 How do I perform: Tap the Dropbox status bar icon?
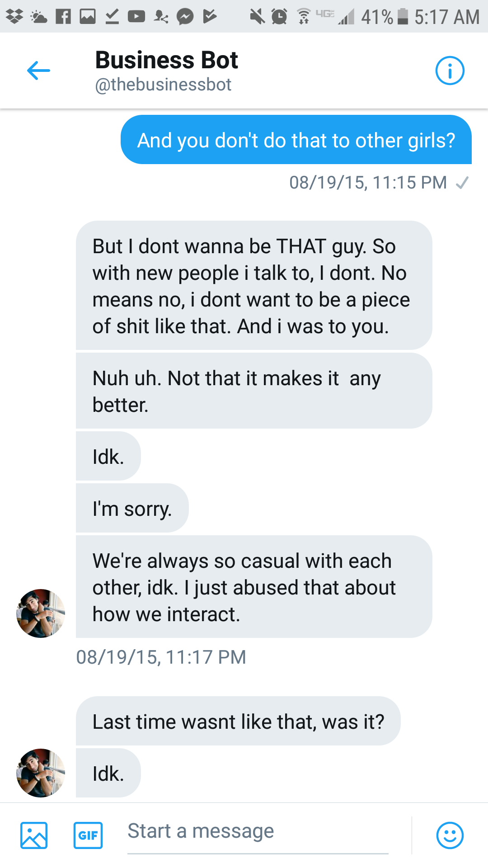point(14,17)
